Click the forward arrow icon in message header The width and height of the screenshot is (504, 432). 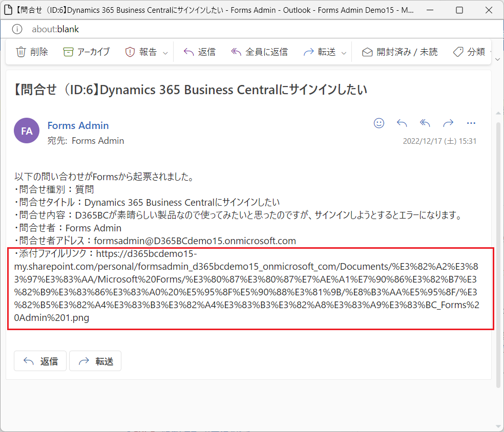(448, 123)
